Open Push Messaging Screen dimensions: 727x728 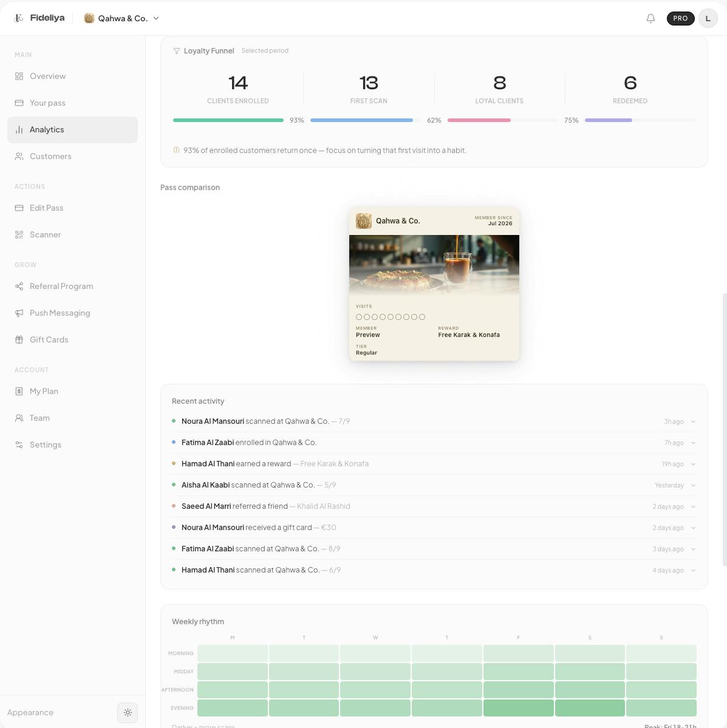click(x=72, y=313)
